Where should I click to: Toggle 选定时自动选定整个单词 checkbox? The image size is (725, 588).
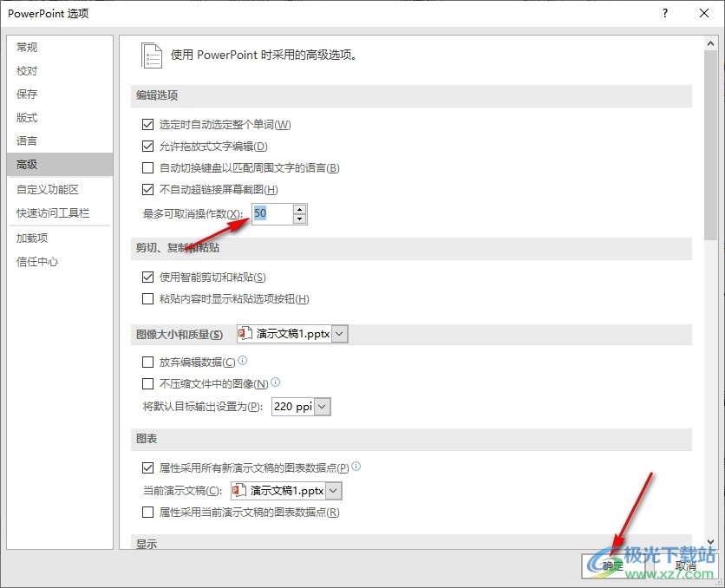147,124
